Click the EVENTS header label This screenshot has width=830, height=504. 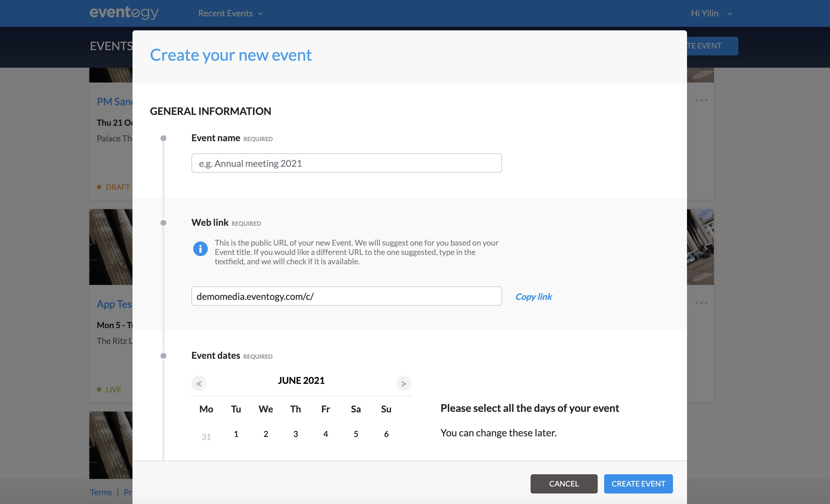point(111,46)
